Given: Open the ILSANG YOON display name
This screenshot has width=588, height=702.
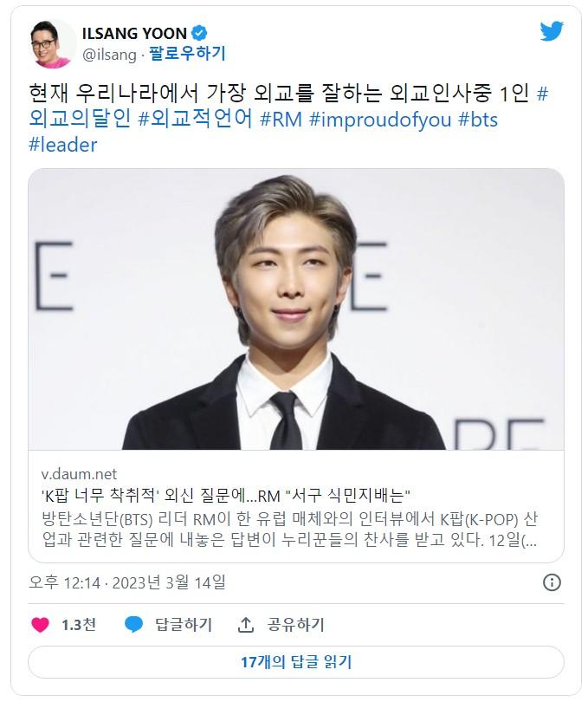Looking at the screenshot, I should (x=134, y=34).
